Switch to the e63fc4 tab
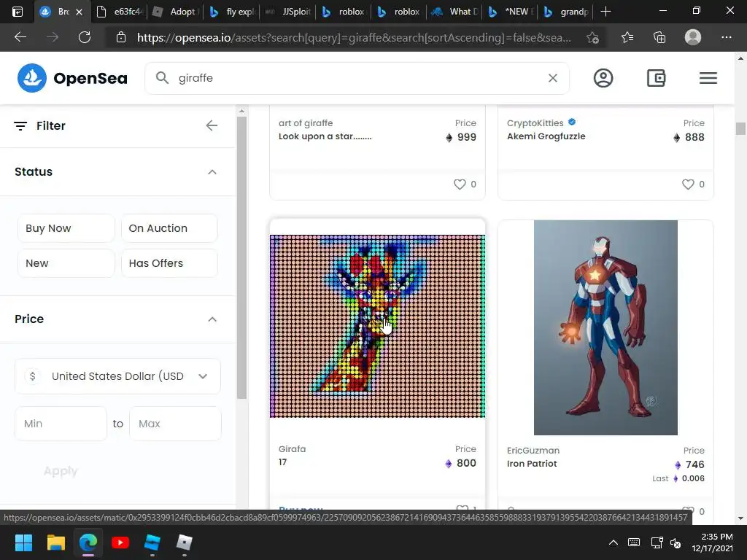 coord(120,12)
